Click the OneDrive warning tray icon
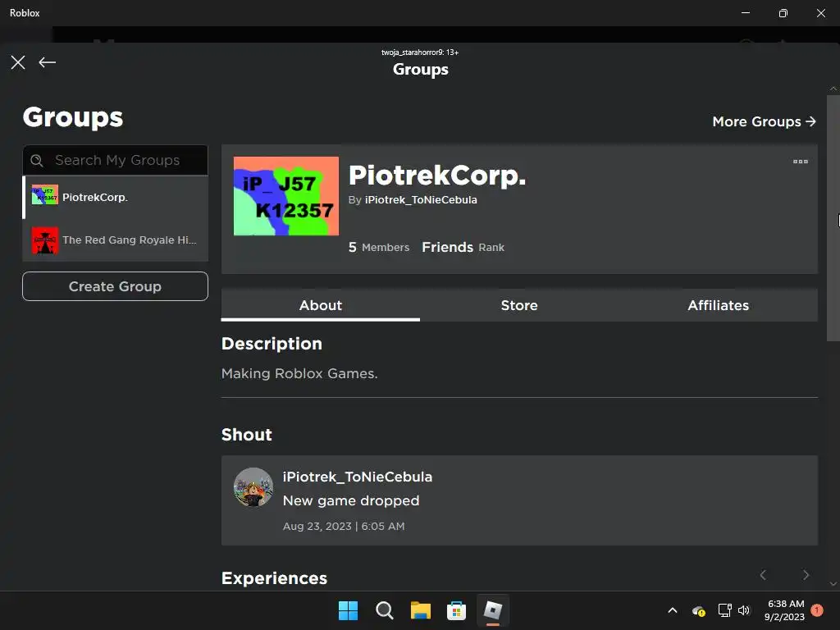Screen dimensions: 840x630 [698, 610]
